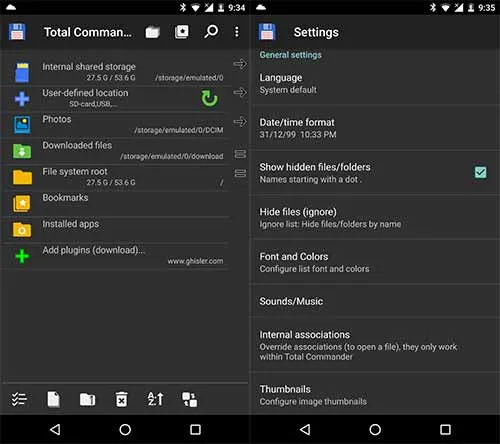Tap the Photos picture icon
The width and height of the screenshot is (500, 444).
pyautogui.click(x=22, y=125)
